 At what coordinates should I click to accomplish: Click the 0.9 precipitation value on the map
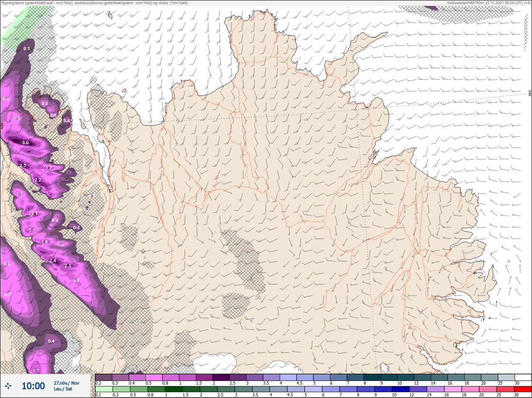coord(76,280)
